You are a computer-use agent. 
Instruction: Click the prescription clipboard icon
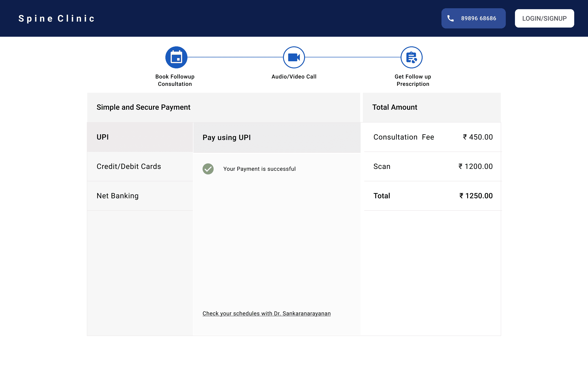(411, 57)
